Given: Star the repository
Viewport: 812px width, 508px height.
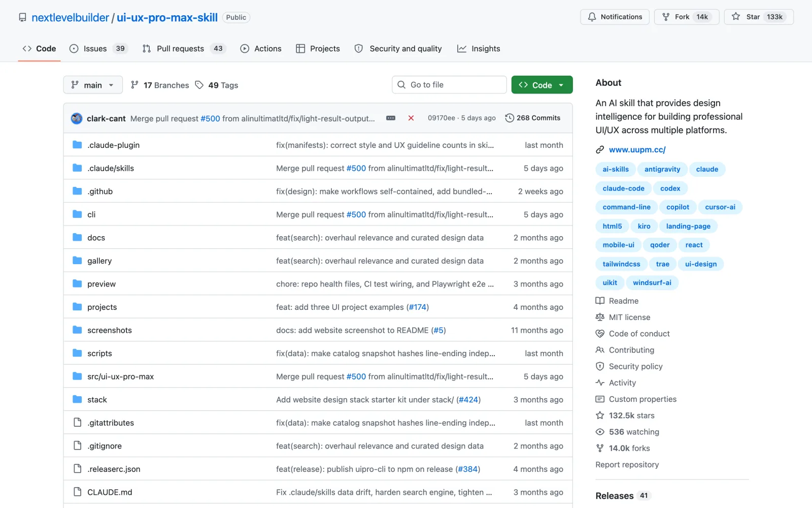Looking at the screenshot, I should (759, 17).
